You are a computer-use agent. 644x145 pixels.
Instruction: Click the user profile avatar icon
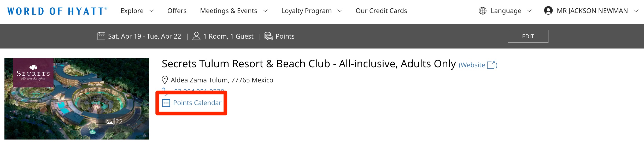coord(548,11)
